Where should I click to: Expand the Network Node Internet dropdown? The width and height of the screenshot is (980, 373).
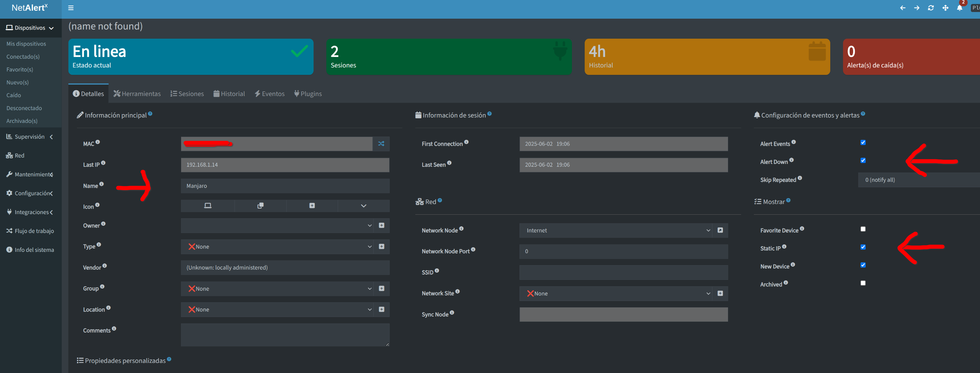coord(616,231)
